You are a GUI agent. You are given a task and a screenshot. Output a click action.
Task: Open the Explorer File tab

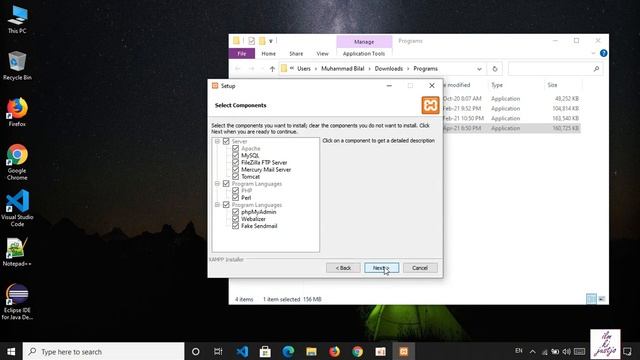242,53
